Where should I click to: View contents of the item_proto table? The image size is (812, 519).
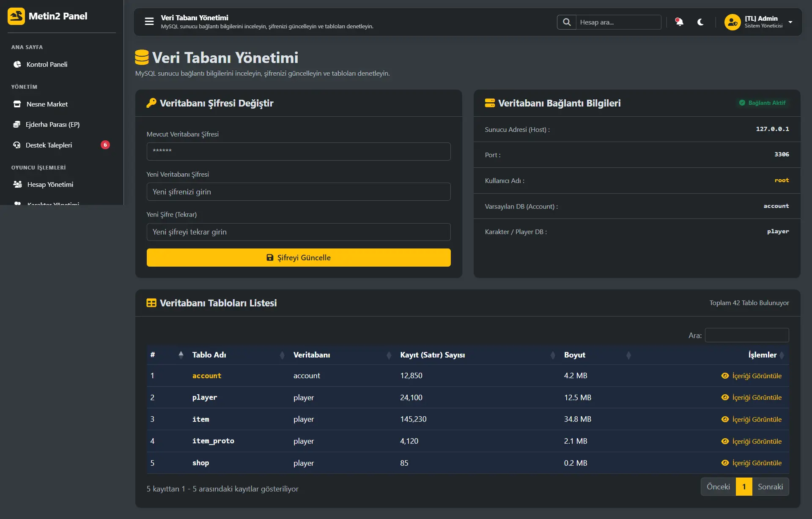pos(752,441)
